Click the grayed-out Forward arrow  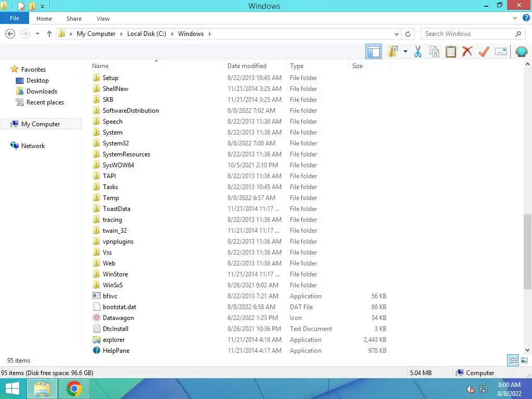25,34
